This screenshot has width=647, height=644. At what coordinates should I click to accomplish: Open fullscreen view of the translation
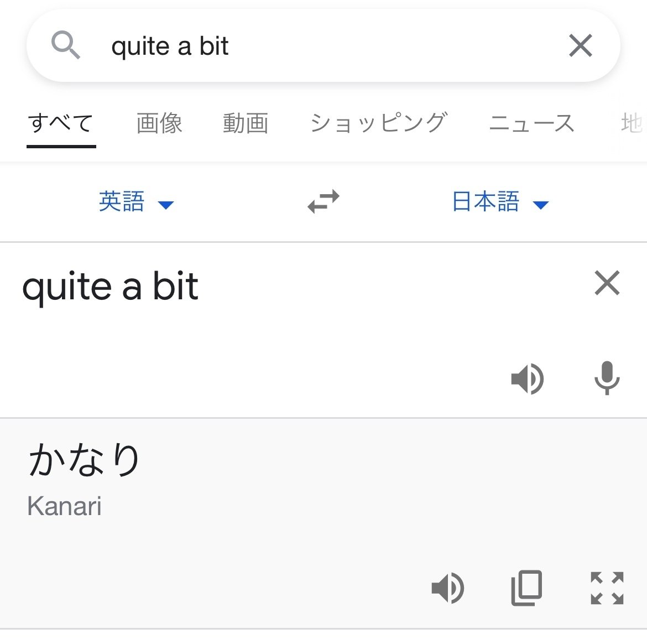click(x=607, y=588)
